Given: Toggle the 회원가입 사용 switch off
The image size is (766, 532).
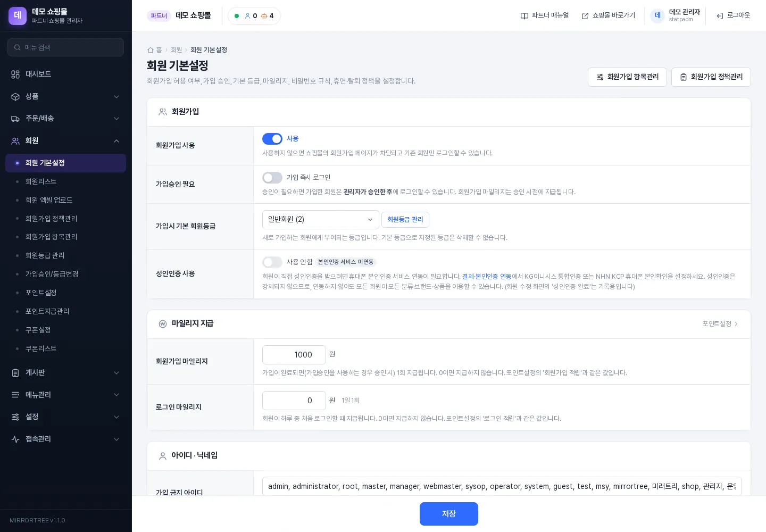Looking at the screenshot, I should [272, 139].
